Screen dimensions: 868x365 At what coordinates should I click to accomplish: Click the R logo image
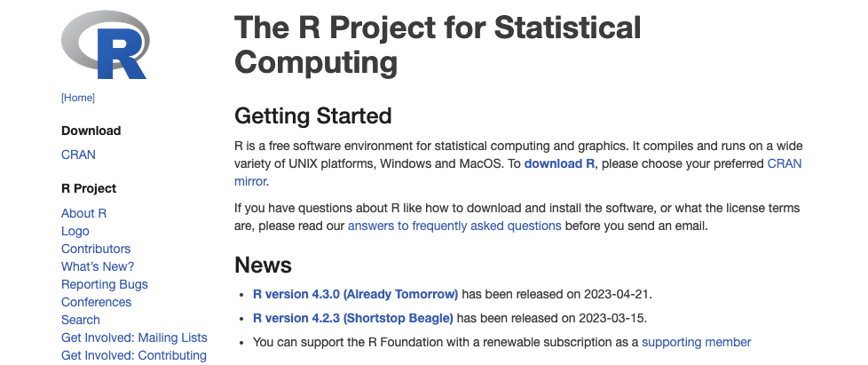(x=106, y=45)
